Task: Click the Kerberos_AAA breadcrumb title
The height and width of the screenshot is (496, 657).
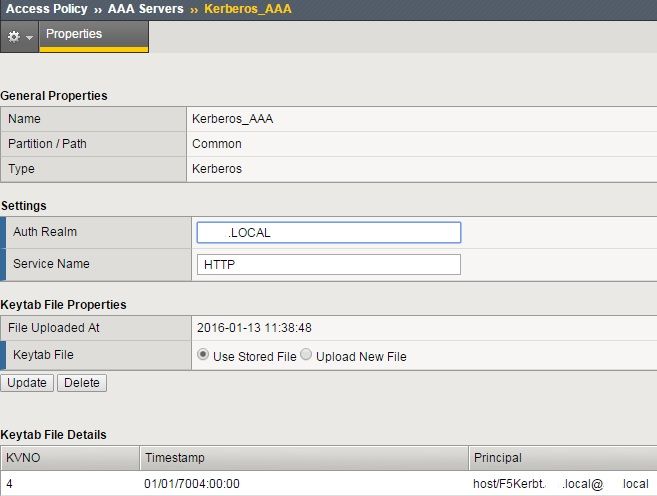Action: [x=246, y=9]
